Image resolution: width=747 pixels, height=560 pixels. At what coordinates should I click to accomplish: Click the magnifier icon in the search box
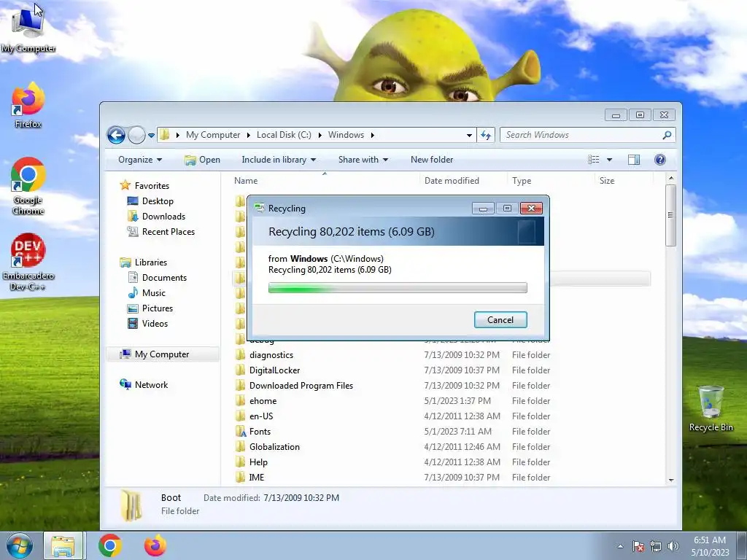point(667,135)
